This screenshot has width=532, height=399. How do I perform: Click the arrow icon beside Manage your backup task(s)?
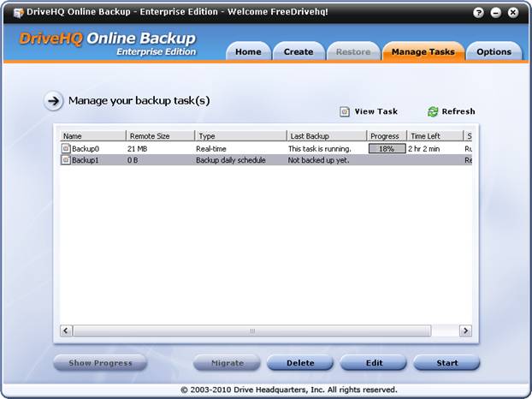click(x=54, y=101)
